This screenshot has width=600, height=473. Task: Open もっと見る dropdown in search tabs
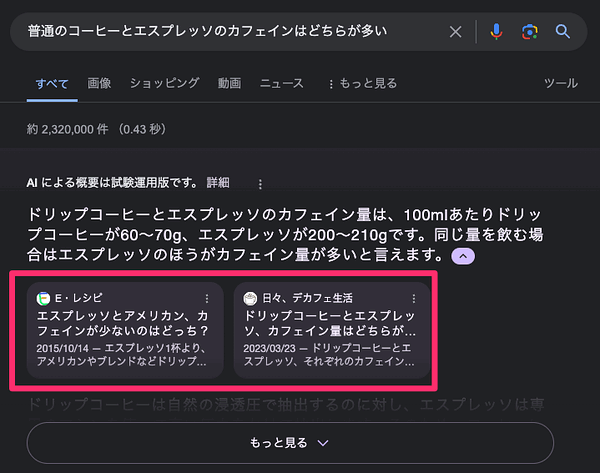[x=363, y=83]
